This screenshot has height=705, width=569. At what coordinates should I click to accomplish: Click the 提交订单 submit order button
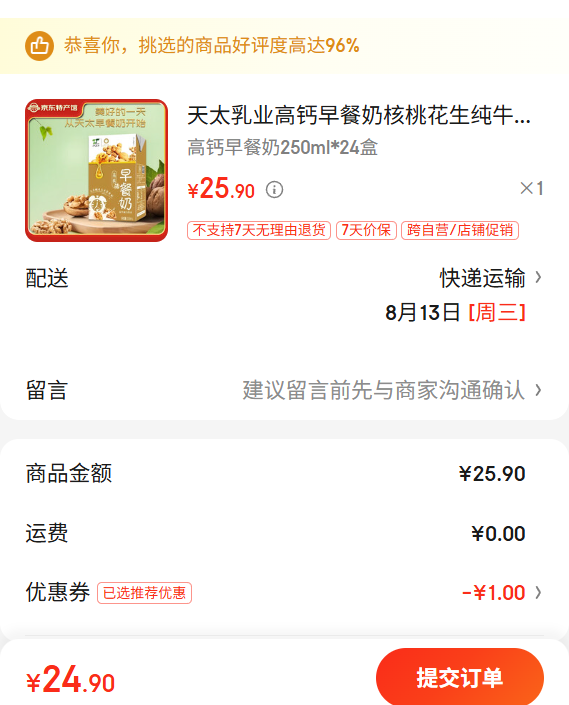[460, 677]
